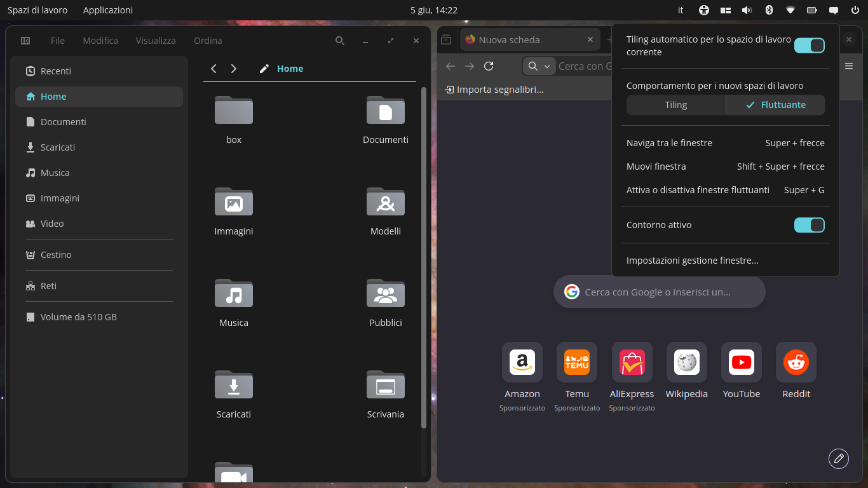Reload the page in Firefox
868x488 pixels.
tap(489, 66)
